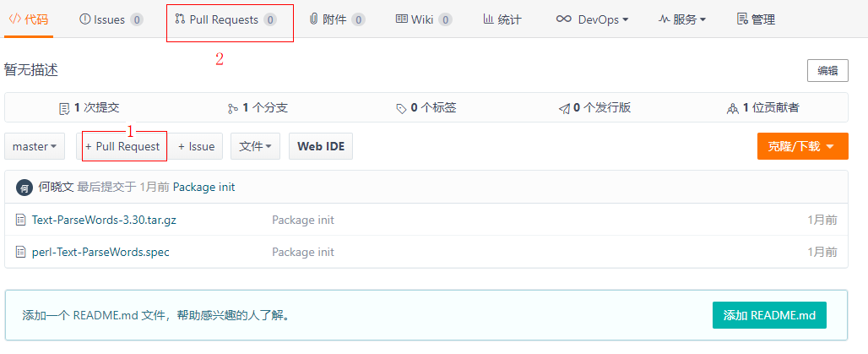Image resolution: width=868 pixels, height=354 pixels.
Task: Open the Wiki tab
Action: (x=423, y=19)
